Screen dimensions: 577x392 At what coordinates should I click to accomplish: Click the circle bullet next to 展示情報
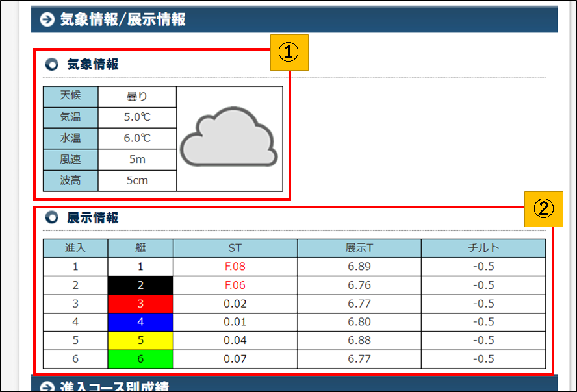52,218
